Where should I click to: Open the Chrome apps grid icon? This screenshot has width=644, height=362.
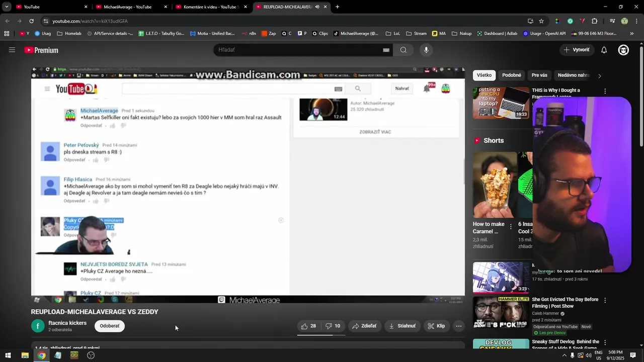[7, 34]
